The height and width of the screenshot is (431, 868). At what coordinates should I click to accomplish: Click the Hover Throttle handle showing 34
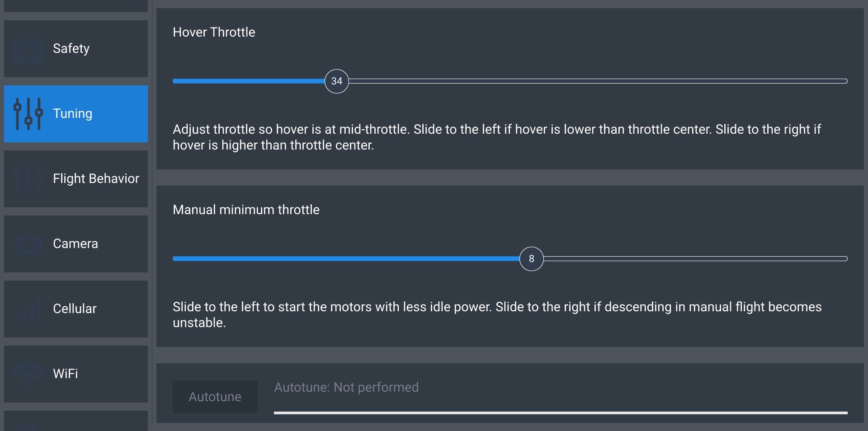[x=337, y=81]
